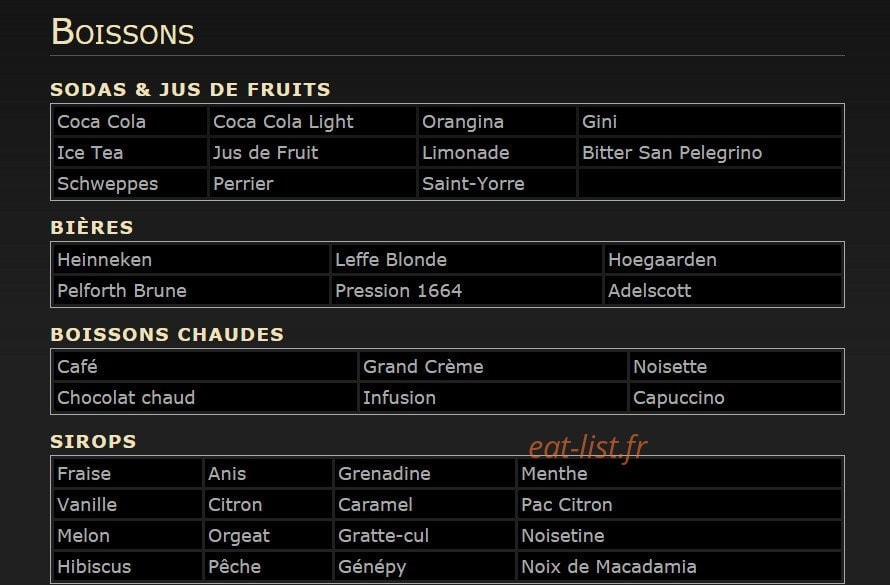
Task: Select the Boissons Chaudes section title
Action: pyautogui.click(x=167, y=334)
